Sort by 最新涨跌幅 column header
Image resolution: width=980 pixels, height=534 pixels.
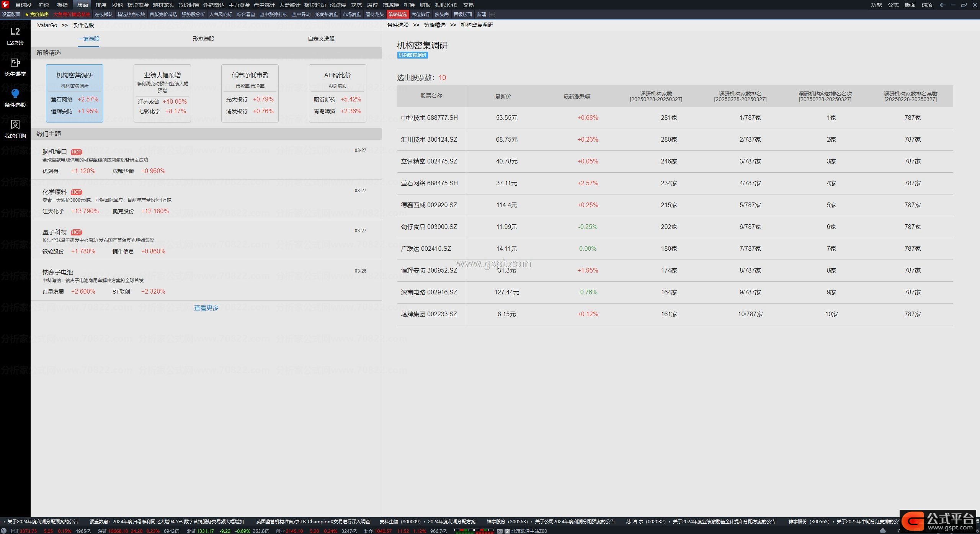(577, 96)
